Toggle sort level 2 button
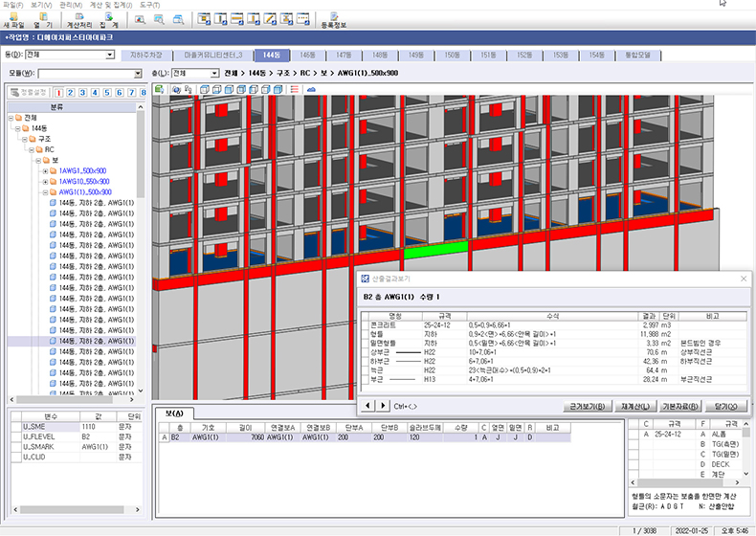756x536 pixels. (71, 92)
